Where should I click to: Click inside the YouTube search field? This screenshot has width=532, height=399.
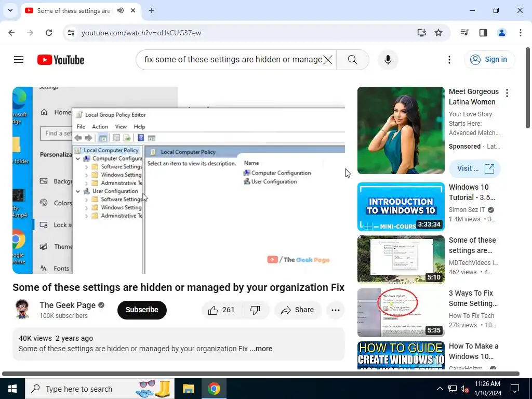pyautogui.click(x=233, y=60)
